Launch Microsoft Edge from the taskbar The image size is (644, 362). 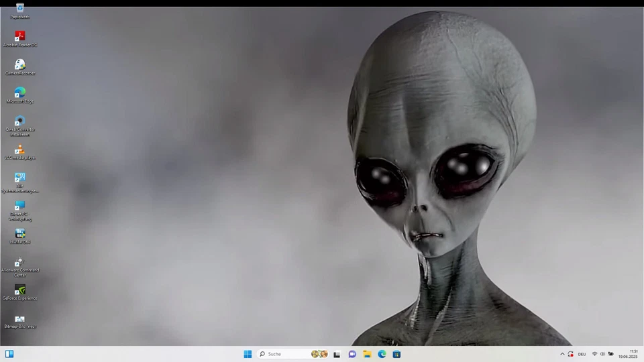[382, 354]
